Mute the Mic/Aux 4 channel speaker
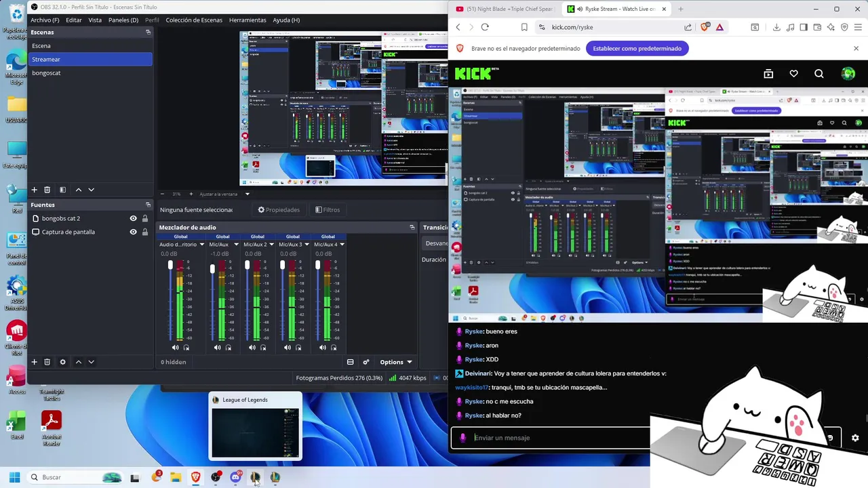868x488 pixels. pos(323,348)
